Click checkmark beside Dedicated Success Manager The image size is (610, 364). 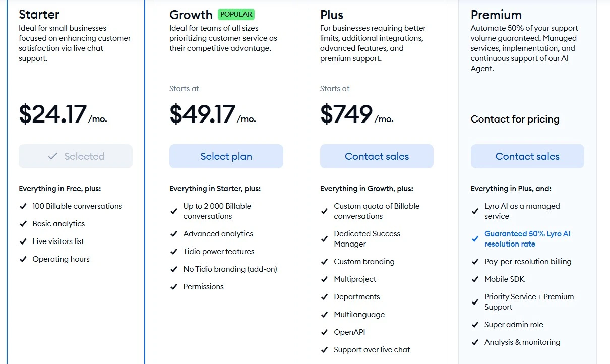[324, 239]
